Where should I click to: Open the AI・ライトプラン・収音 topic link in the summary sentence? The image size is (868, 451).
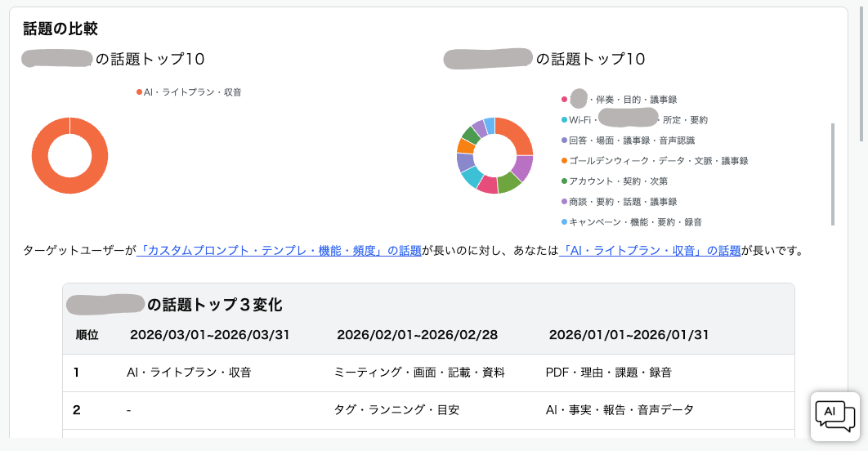point(650,251)
